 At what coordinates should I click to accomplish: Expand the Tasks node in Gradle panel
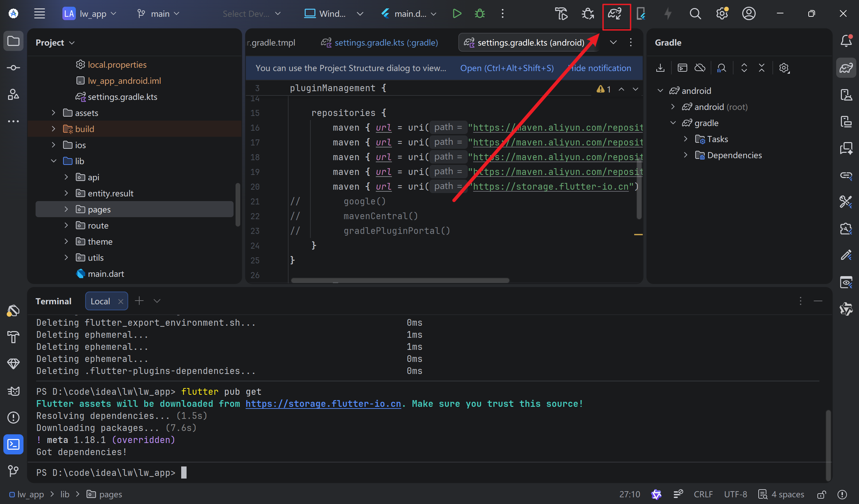686,139
